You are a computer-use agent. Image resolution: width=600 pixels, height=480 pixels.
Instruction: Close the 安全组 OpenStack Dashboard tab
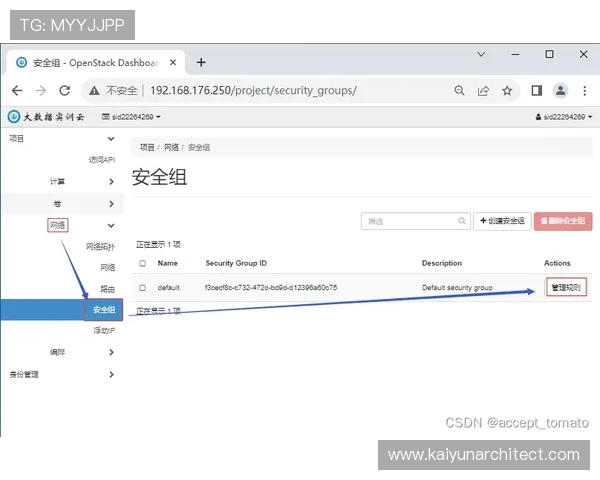(173, 62)
